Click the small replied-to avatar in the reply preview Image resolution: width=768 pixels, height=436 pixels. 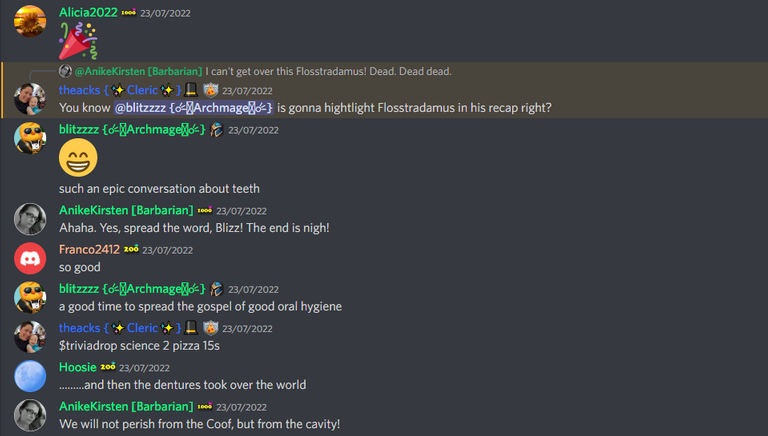click(x=65, y=71)
